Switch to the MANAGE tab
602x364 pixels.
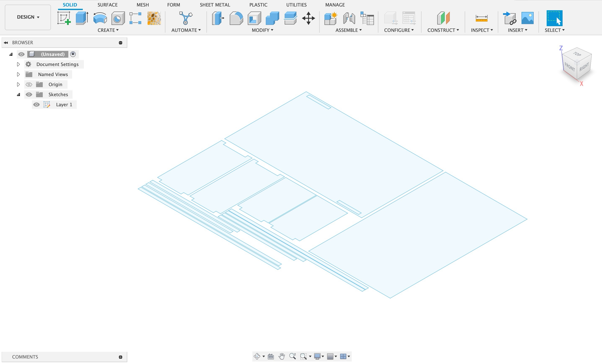tap(335, 5)
